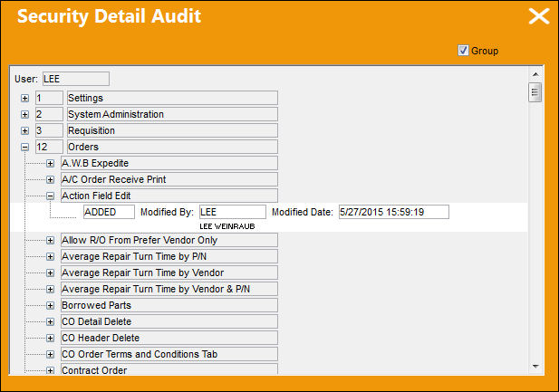Click the number 1 cell beside Settings
The image size is (559, 392).
[49, 98]
